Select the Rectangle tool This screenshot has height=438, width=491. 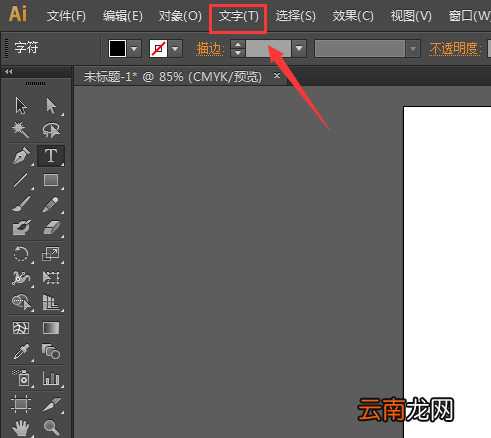pos(51,180)
